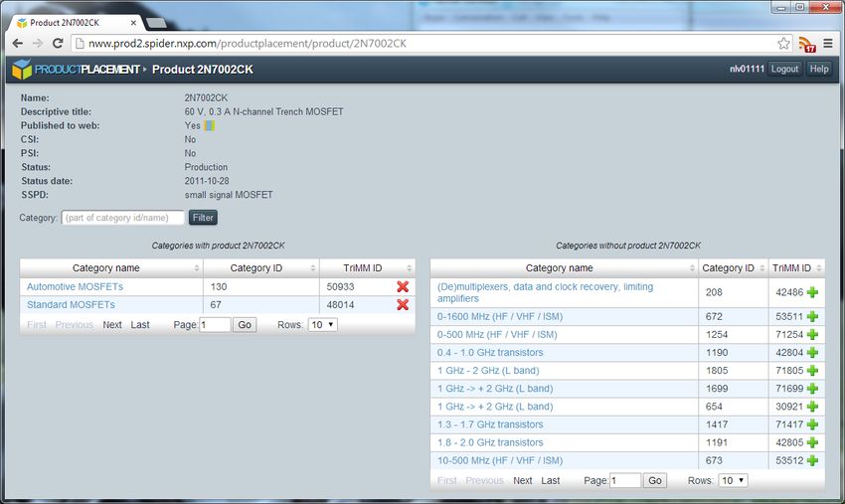Select status date 2011-10-28
The width and height of the screenshot is (845, 504).
point(207,181)
